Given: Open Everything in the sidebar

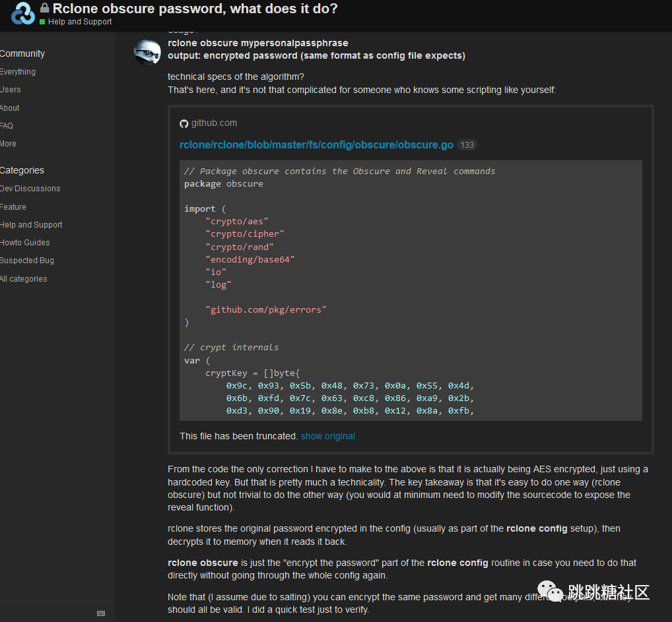Looking at the screenshot, I should [18, 71].
